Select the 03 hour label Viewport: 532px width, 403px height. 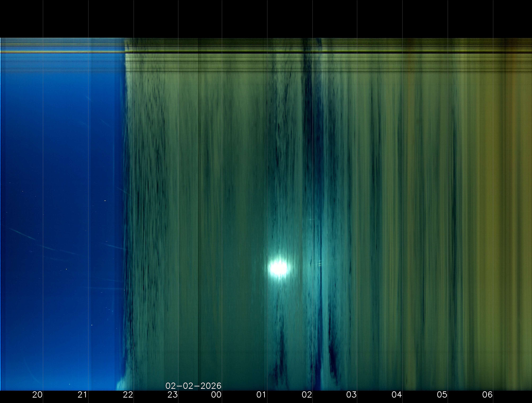pos(351,395)
